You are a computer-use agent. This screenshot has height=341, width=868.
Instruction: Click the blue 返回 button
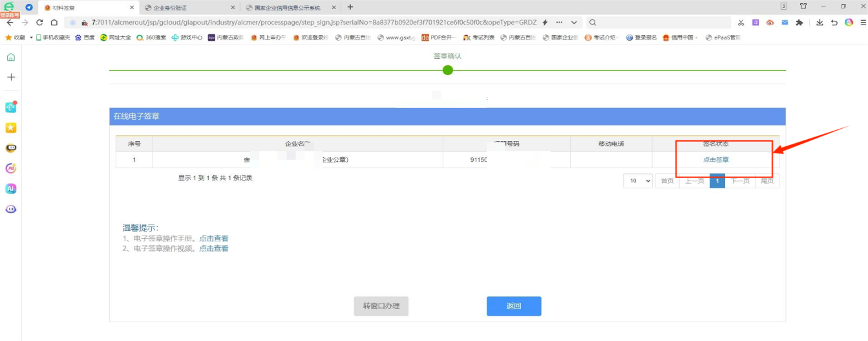pyautogui.click(x=514, y=306)
